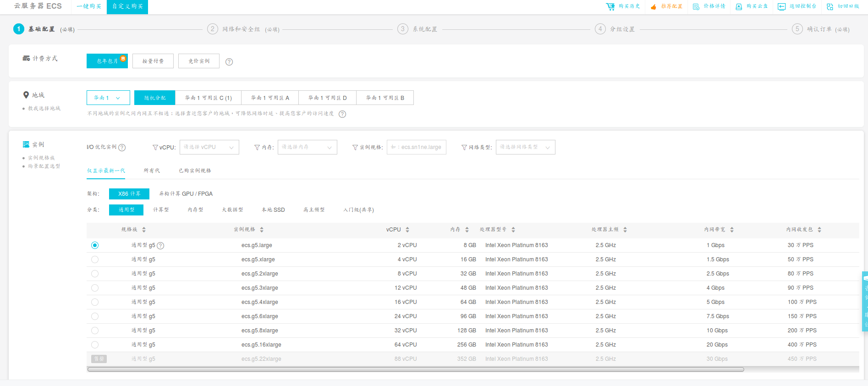Select the ecs.g5.8xlarge radio button
This screenshot has height=386, width=868.
coord(95,331)
